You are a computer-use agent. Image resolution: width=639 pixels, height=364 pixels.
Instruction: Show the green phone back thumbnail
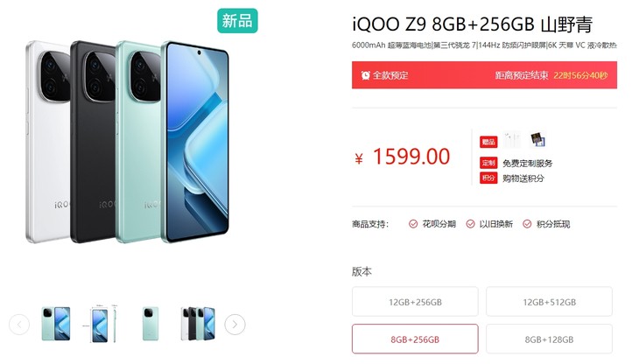coord(151,324)
